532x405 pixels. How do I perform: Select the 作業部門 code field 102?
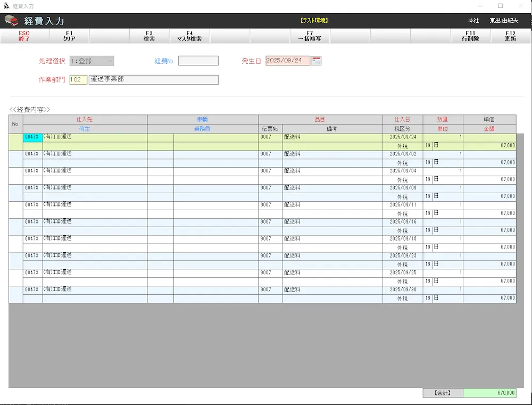[78, 80]
